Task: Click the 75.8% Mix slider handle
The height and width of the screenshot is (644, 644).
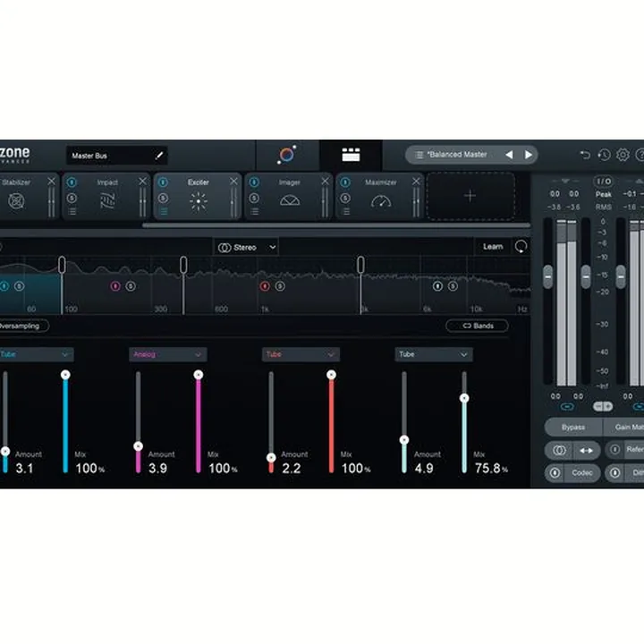Action: click(464, 398)
